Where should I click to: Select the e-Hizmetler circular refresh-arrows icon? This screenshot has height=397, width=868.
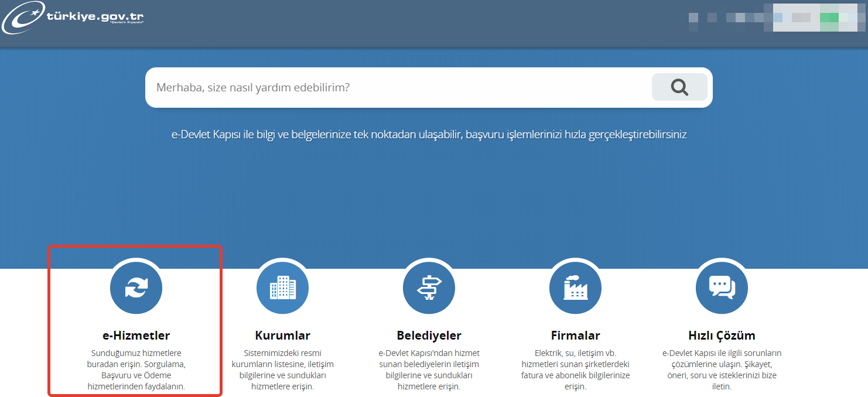[x=136, y=288]
